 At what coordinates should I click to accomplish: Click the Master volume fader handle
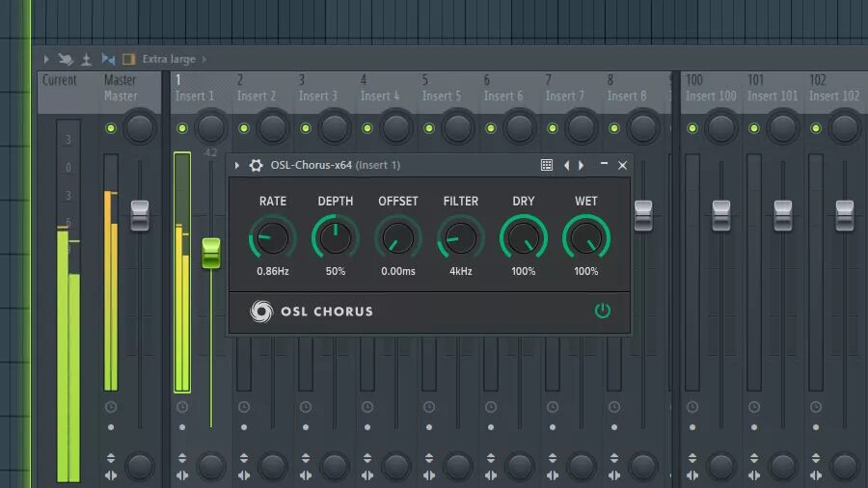click(x=140, y=216)
